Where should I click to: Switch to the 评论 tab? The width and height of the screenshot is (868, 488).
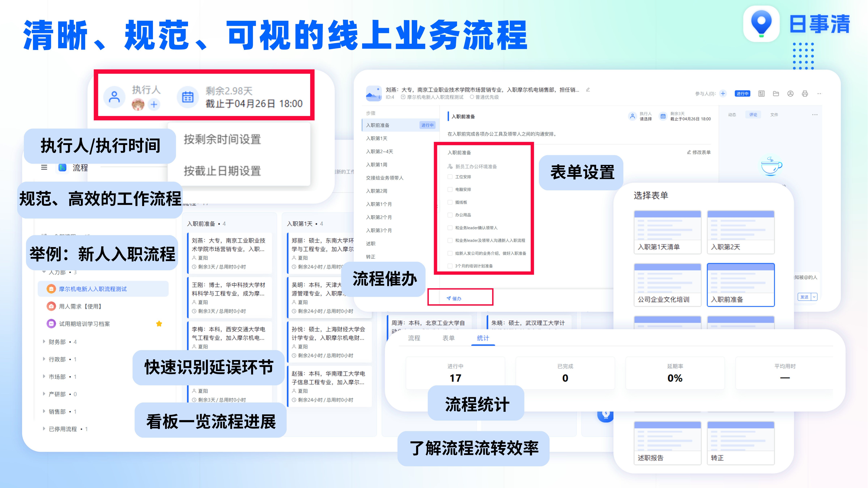point(753,115)
